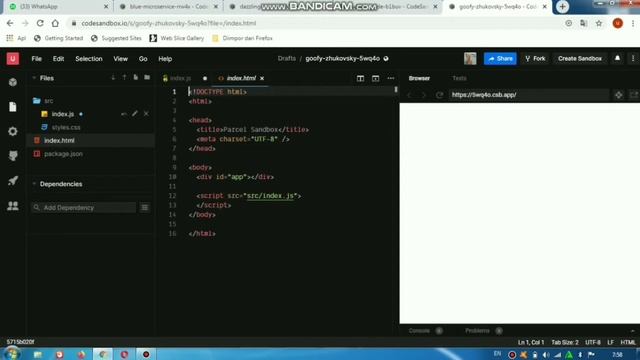Open the dependency list menu icon
The image size is (640, 360).
pyautogui.click(x=145, y=207)
